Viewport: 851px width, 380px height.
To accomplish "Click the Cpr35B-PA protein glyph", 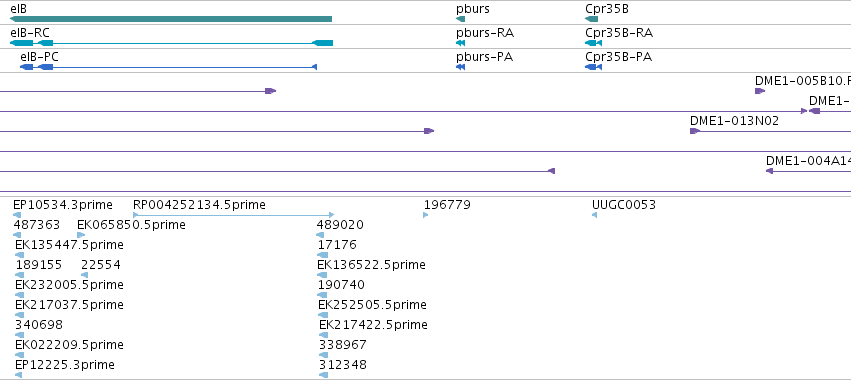I will pyautogui.click(x=594, y=67).
